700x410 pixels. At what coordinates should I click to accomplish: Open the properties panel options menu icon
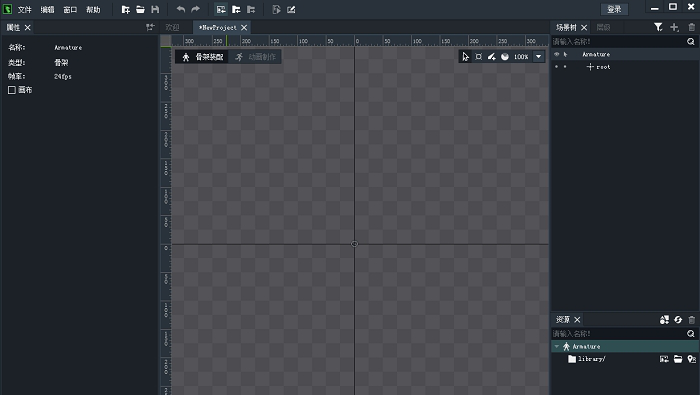point(149,27)
